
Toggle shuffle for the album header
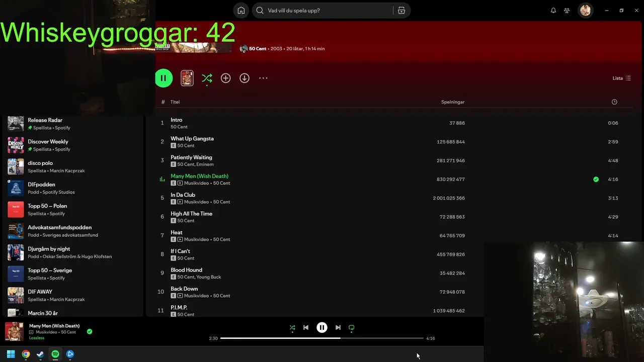pos(207,78)
